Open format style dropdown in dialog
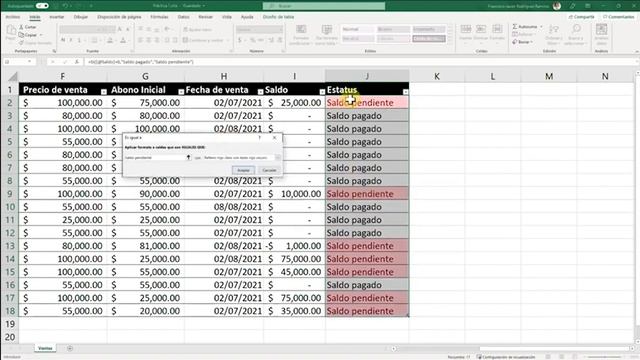Image resolution: width=640 pixels, height=360 pixels. point(277,158)
